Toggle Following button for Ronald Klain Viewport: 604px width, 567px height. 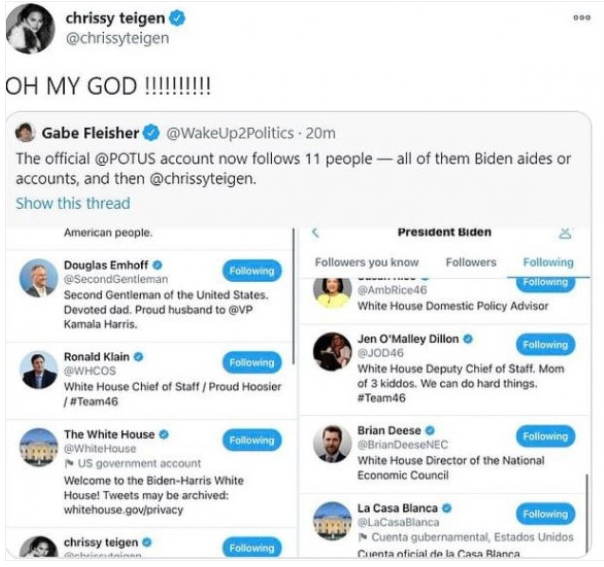(x=251, y=362)
